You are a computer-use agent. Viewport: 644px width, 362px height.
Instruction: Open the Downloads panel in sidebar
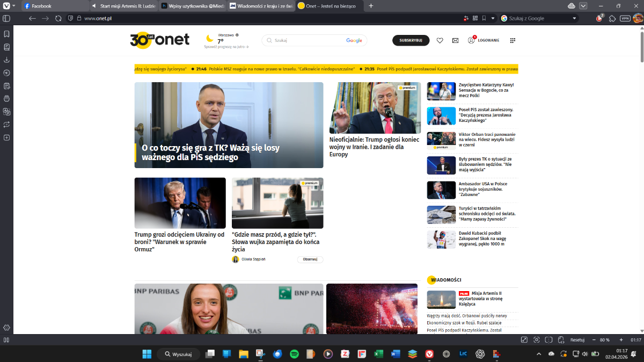pyautogui.click(x=6, y=60)
